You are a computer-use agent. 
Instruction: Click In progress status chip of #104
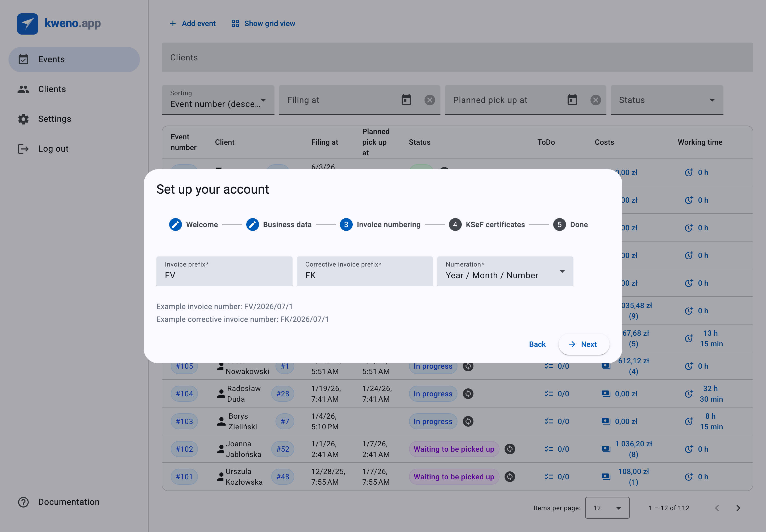tap(433, 394)
